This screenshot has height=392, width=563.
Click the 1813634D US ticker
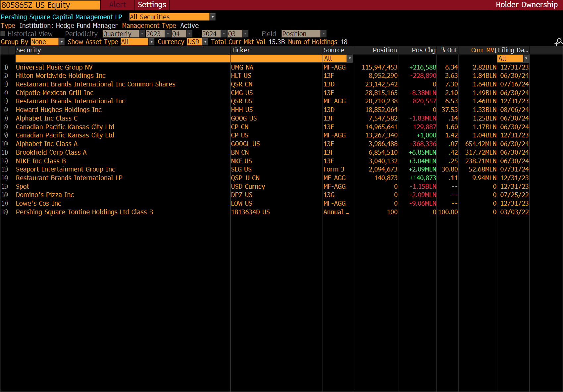(x=250, y=212)
